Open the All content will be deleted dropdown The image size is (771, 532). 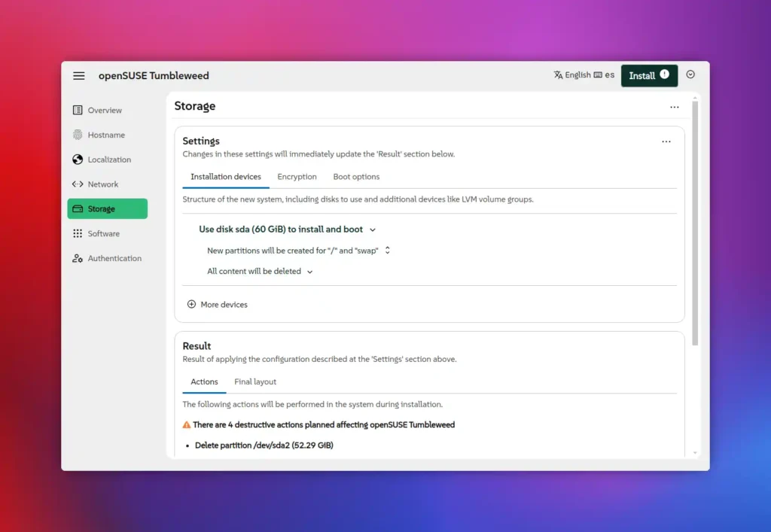(x=310, y=271)
